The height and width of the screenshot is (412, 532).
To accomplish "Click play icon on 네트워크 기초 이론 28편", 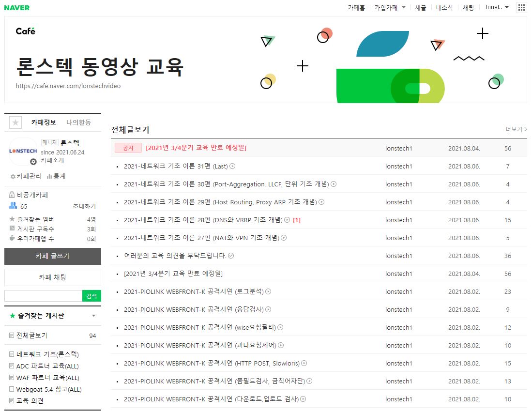I will coord(287,220).
